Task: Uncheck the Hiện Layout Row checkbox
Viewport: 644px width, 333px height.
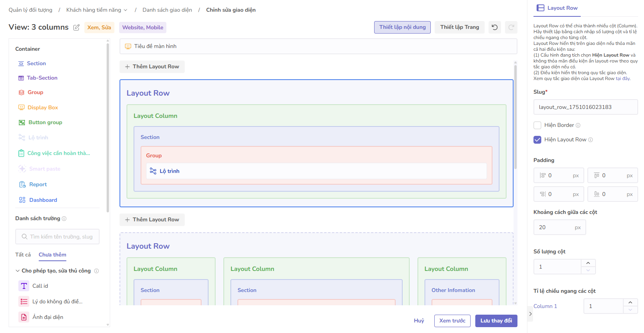Action: 537,140
